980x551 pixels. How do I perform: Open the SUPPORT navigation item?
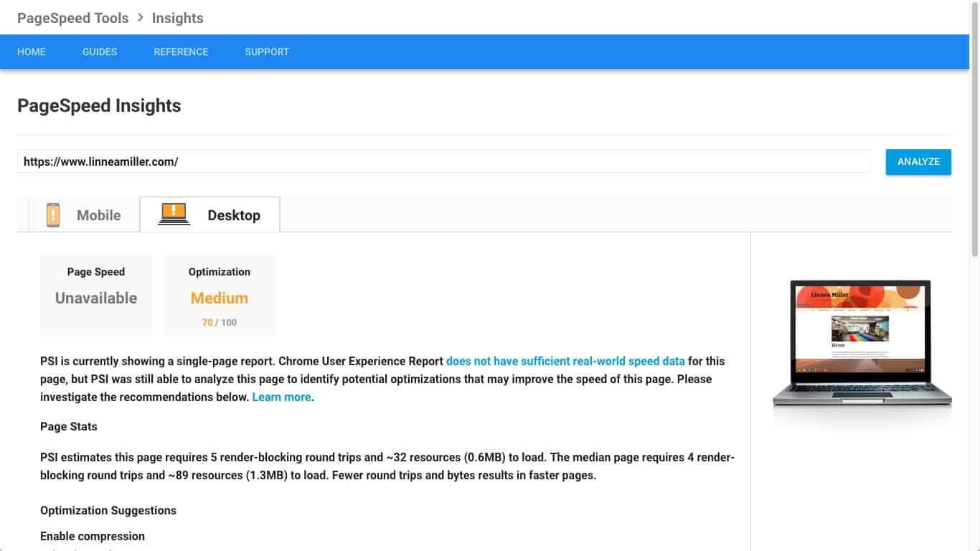(267, 52)
